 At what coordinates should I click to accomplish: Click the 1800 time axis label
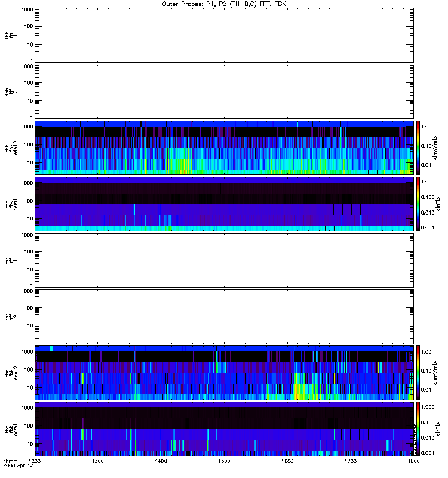coord(413,461)
